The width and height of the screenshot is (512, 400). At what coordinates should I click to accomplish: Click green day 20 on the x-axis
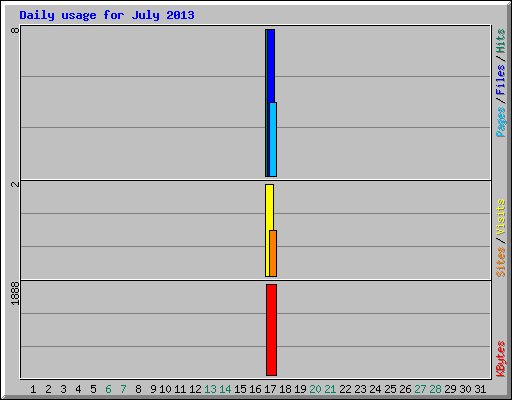[315, 389]
